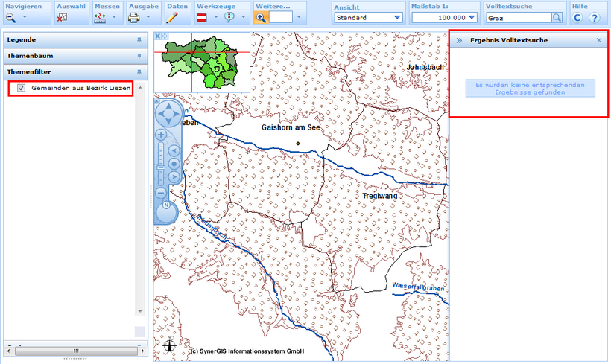611x364 pixels.
Task: Toggle the pin on Themenbaum panel
Action: (139, 56)
